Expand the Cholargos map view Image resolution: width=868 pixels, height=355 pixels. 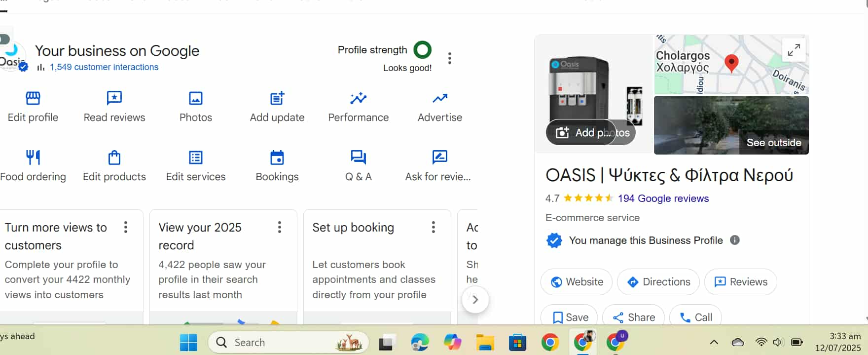[794, 50]
